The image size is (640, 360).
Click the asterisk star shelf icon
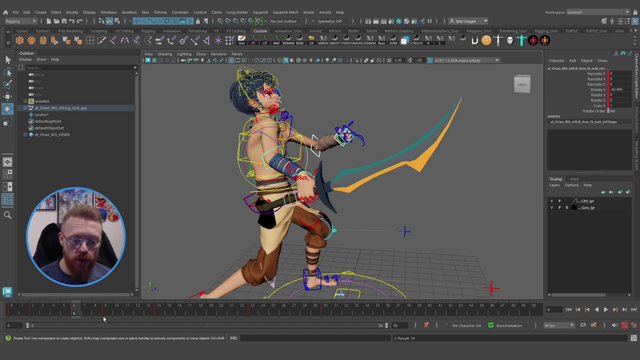pyautogui.click(x=218, y=40)
